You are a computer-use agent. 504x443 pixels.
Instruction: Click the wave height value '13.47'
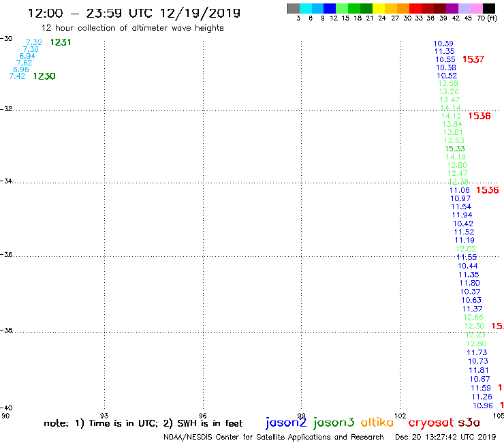[450, 100]
